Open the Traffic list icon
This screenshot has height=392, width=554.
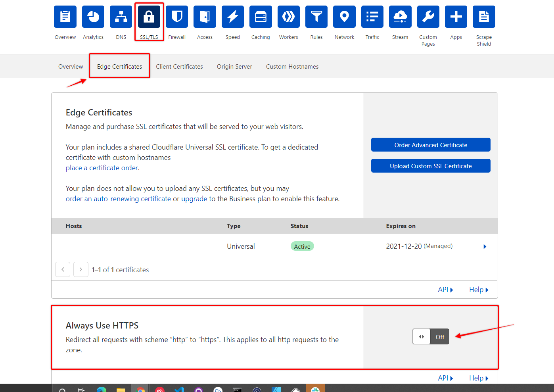click(372, 17)
